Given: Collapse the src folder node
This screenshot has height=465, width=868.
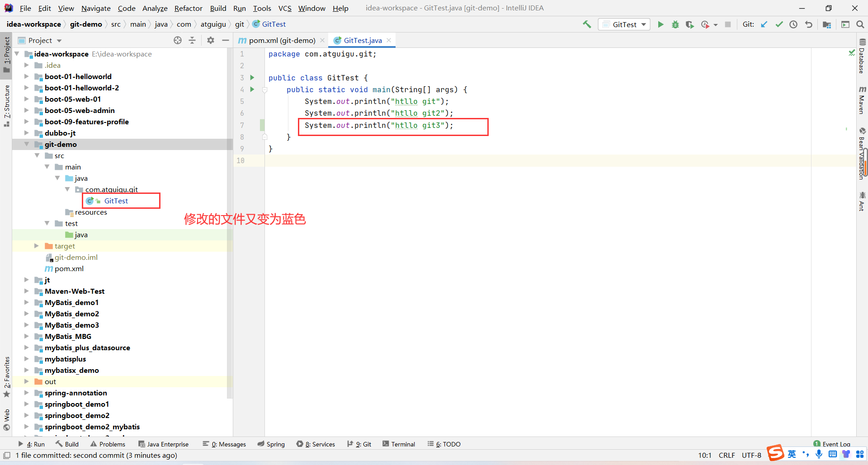Looking at the screenshot, I should click(x=37, y=155).
